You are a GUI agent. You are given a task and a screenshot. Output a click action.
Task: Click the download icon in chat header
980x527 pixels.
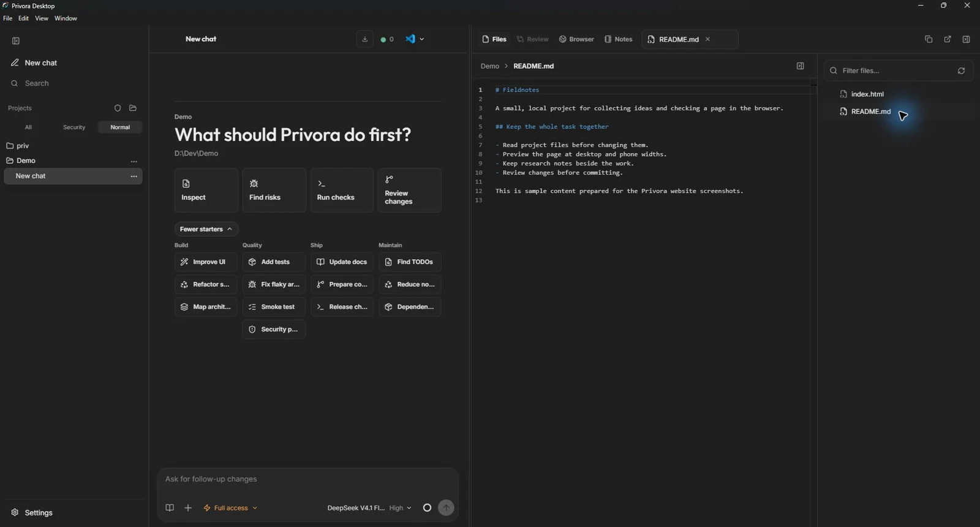click(x=365, y=39)
